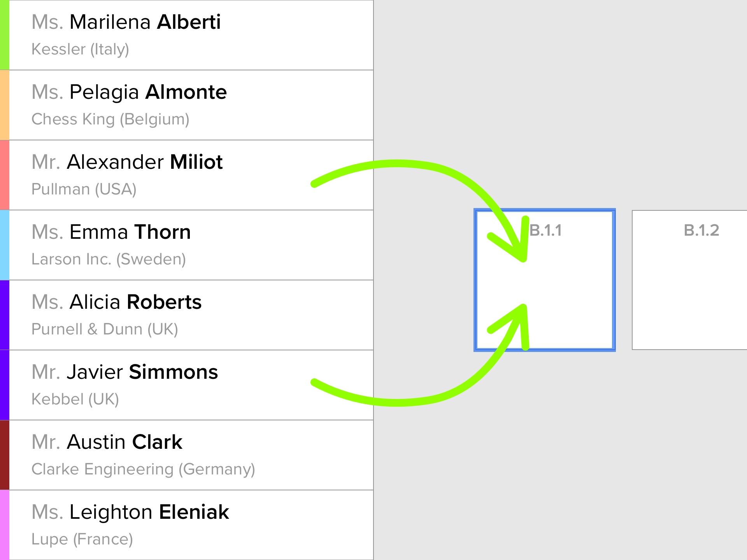Image resolution: width=747 pixels, height=560 pixels.
Task: Select Ms. Pelagia Almonte's name
Action: coord(129,92)
